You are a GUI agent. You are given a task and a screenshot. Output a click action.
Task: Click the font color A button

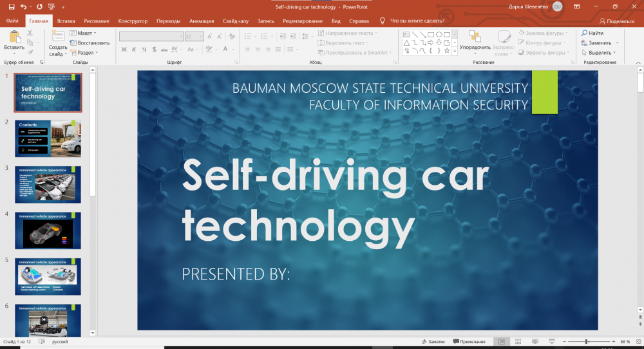coord(225,50)
